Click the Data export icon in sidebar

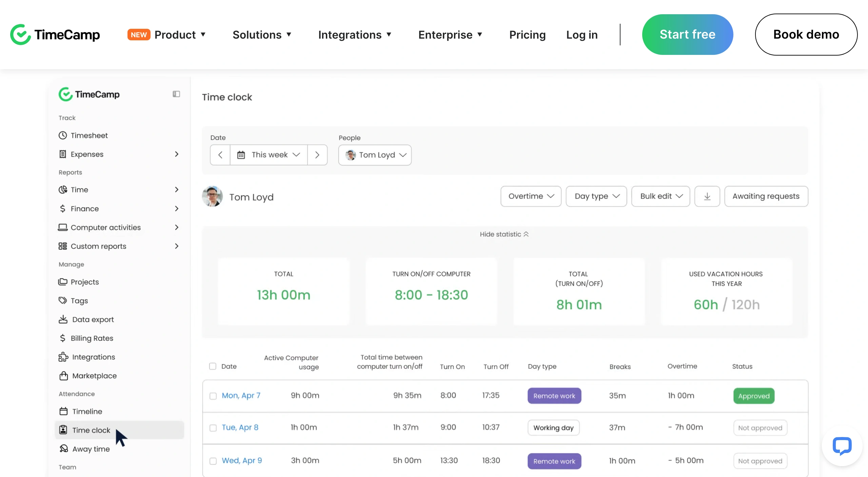point(63,319)
